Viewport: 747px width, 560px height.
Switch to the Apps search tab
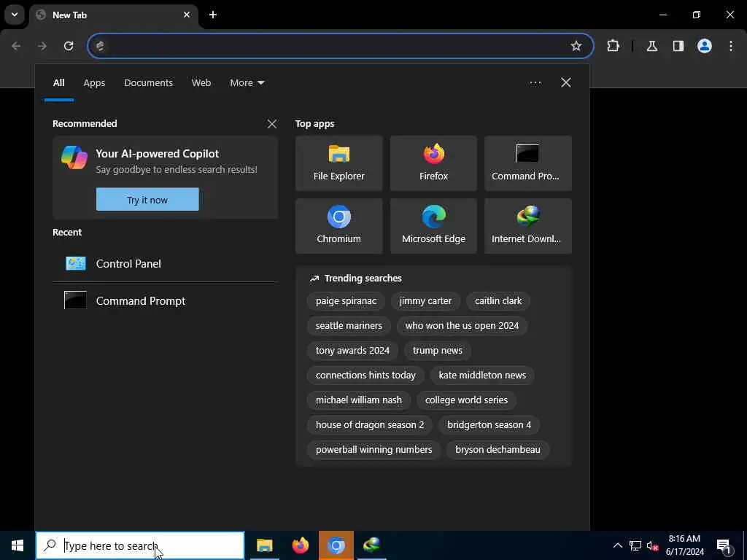pos(94,83)
